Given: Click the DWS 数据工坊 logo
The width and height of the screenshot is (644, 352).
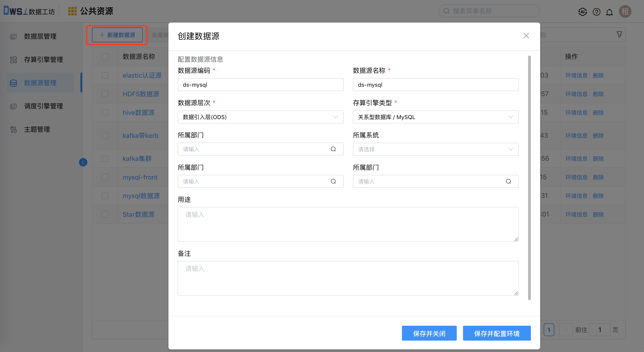Looking at the screenshot, I should click(x=29, y=10).
